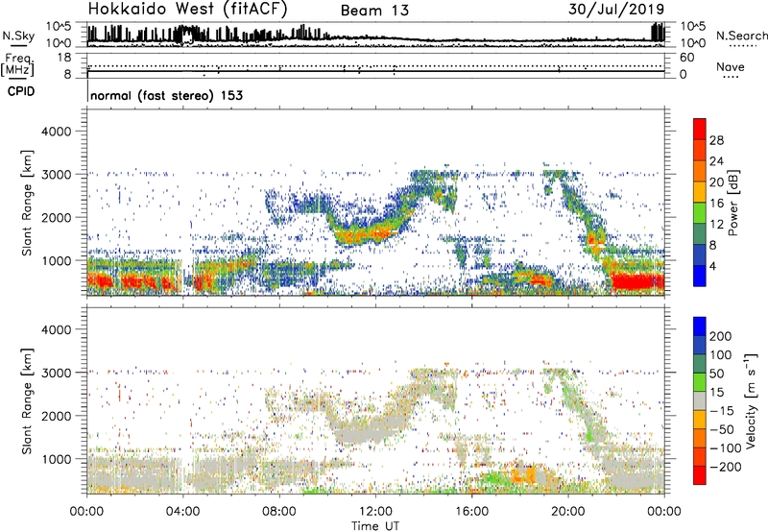768x532 pixels.
Task: Click the 'Time UT' axis title
Action: 375,526
